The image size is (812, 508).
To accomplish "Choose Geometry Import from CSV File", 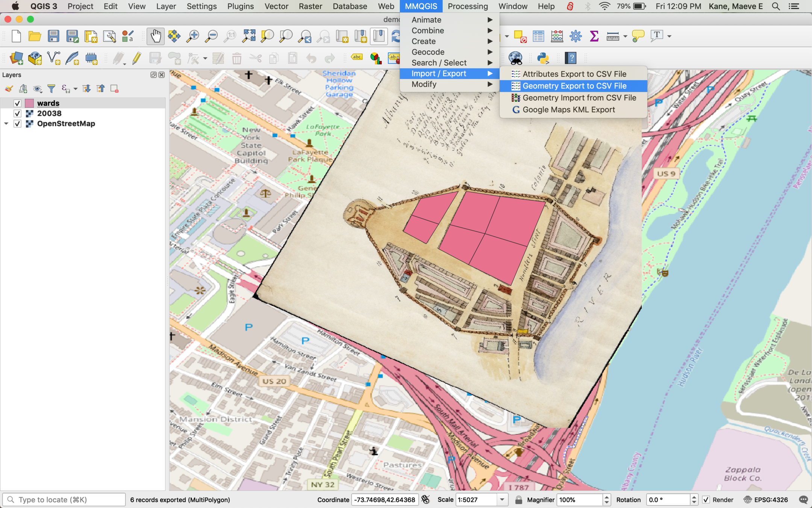I will point(579,98).
